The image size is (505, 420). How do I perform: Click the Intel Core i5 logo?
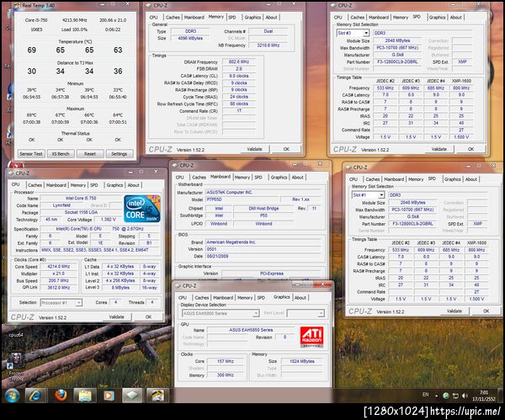click(x=142, y=209)
